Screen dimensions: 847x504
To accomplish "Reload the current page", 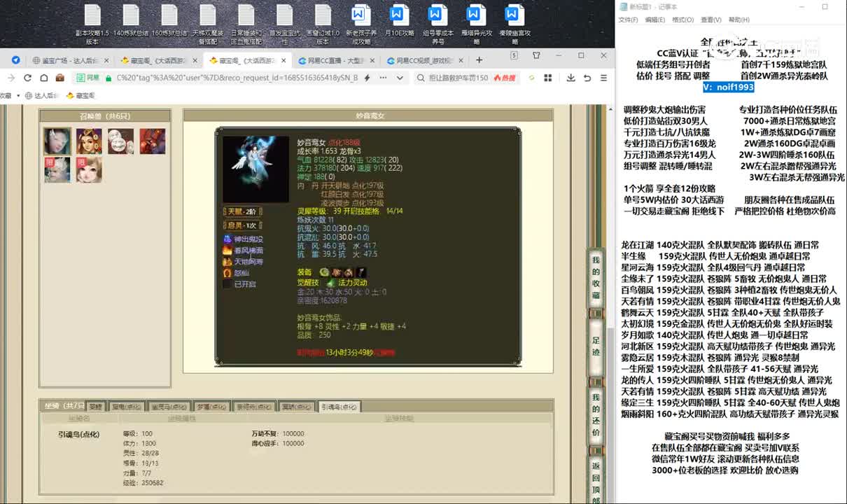I will pos(27,78).
